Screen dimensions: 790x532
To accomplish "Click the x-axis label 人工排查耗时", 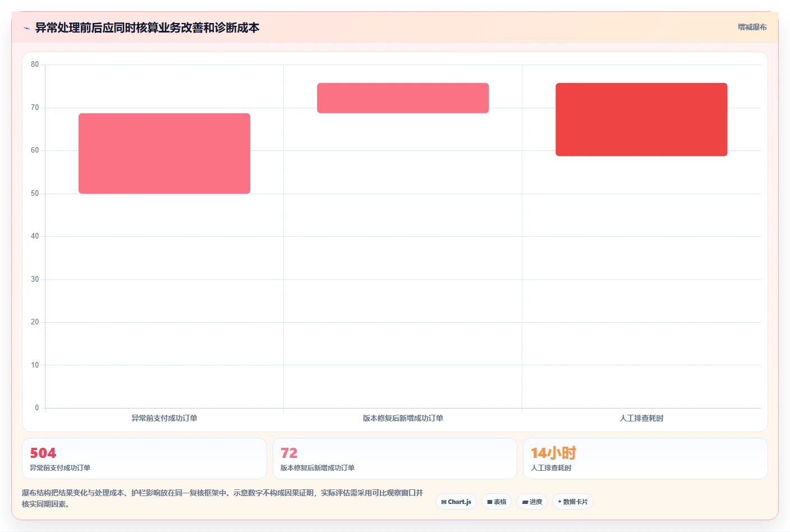I will pos(641,418).
